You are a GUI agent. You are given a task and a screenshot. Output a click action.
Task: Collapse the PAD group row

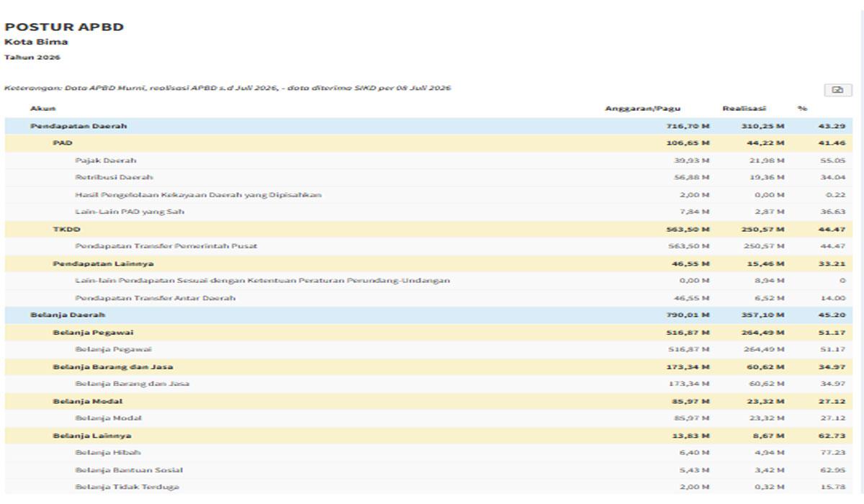click(x=429, y=143)
